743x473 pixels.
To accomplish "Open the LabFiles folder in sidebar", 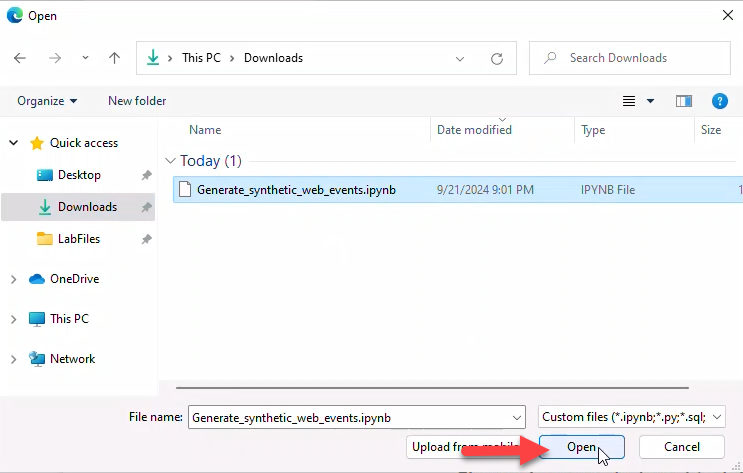I will coord(78,239).
